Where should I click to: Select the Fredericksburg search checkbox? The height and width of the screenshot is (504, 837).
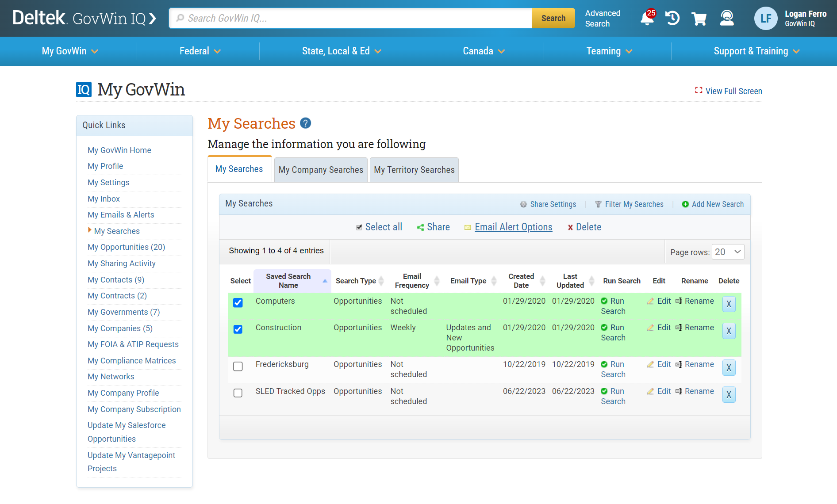tap(238, 367)
